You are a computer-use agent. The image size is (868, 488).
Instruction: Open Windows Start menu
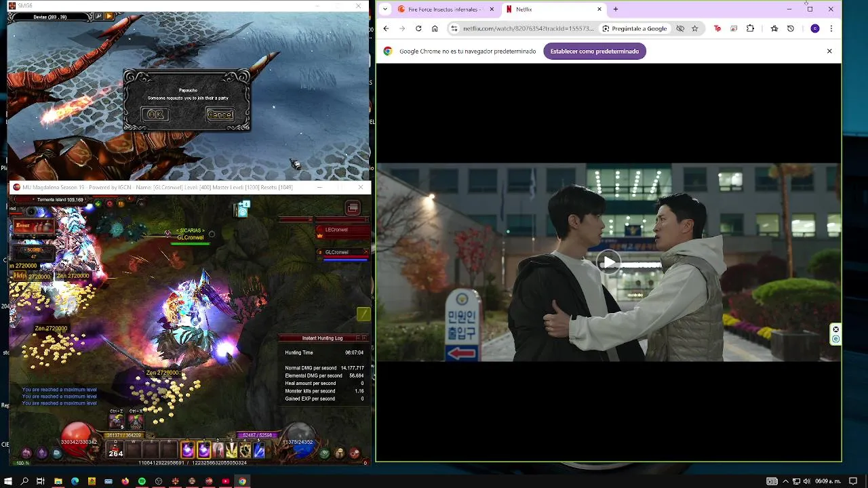[x=8, y=481]
